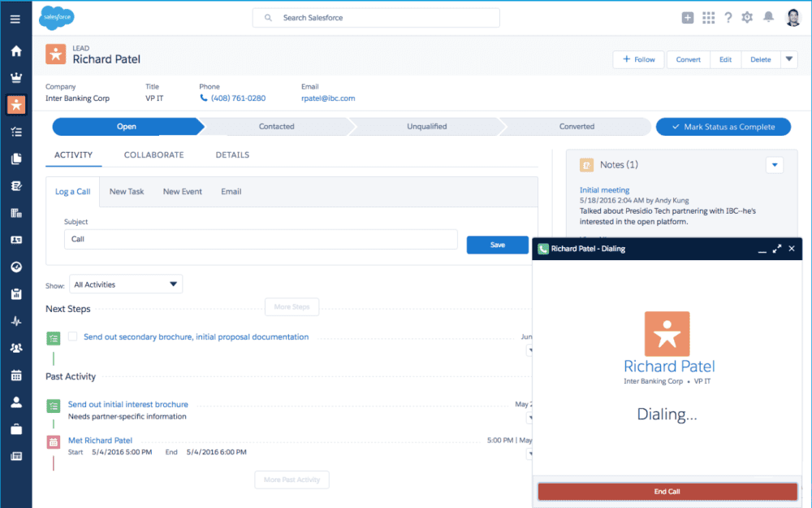The width and height of the screenshot is (812, 508).
Task: Click the Search Salesforce field
Action: (x=375, y=17)
